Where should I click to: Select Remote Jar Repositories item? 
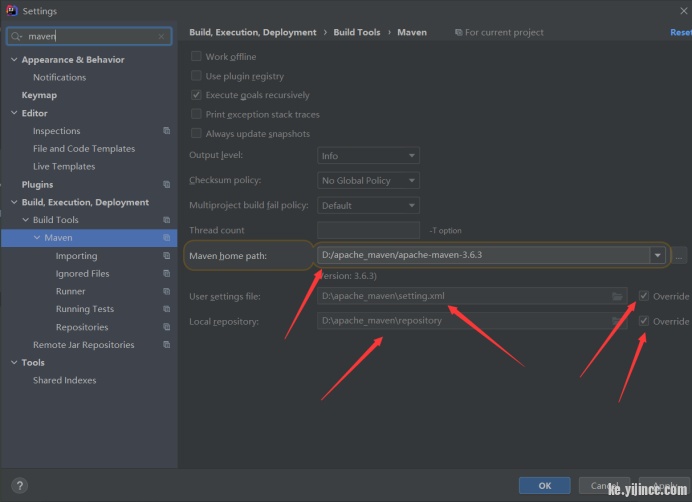83,345
